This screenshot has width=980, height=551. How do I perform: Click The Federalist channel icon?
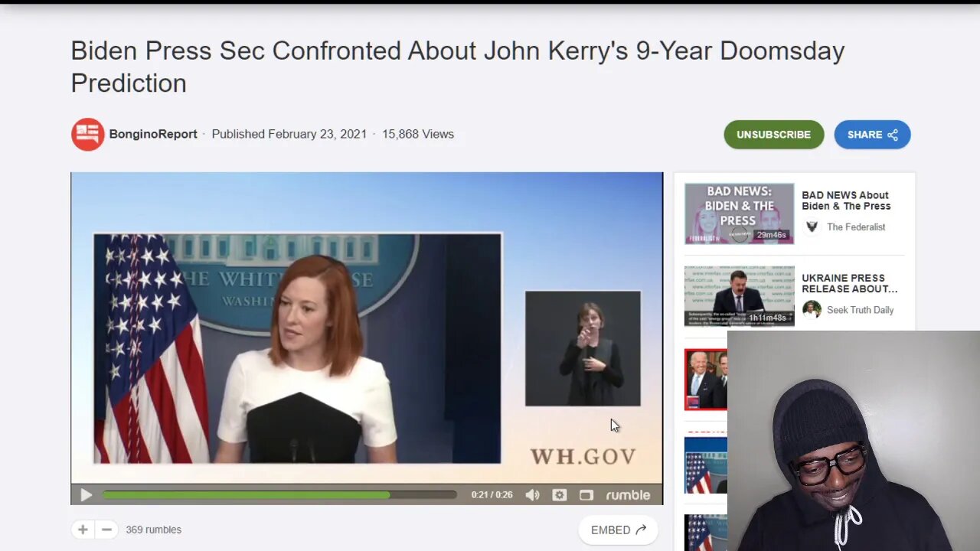[812, 227]
